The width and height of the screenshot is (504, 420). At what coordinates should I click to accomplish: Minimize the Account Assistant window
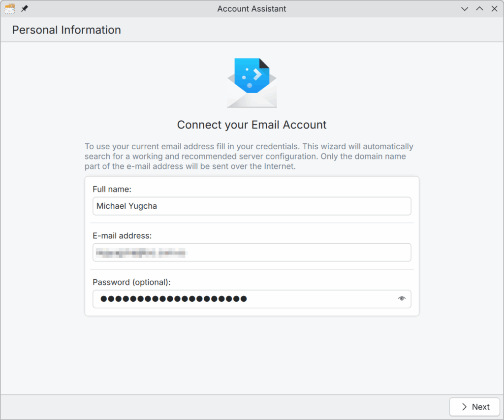point(464,9)
